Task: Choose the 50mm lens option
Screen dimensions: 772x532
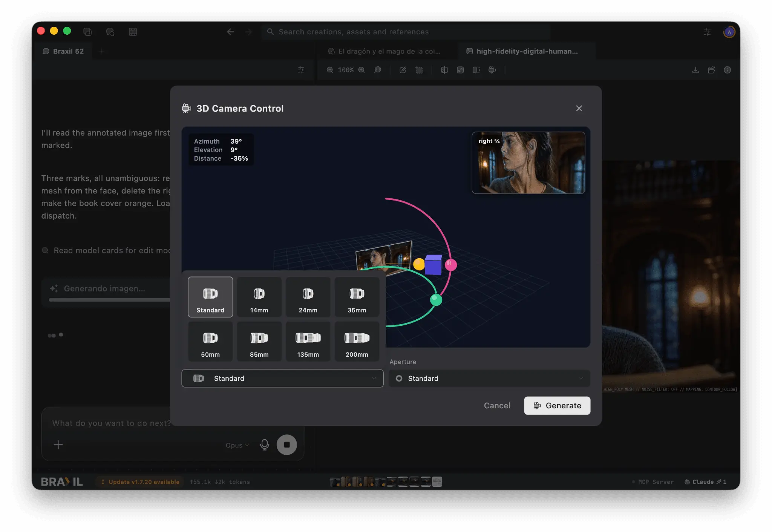Action: 210,342
